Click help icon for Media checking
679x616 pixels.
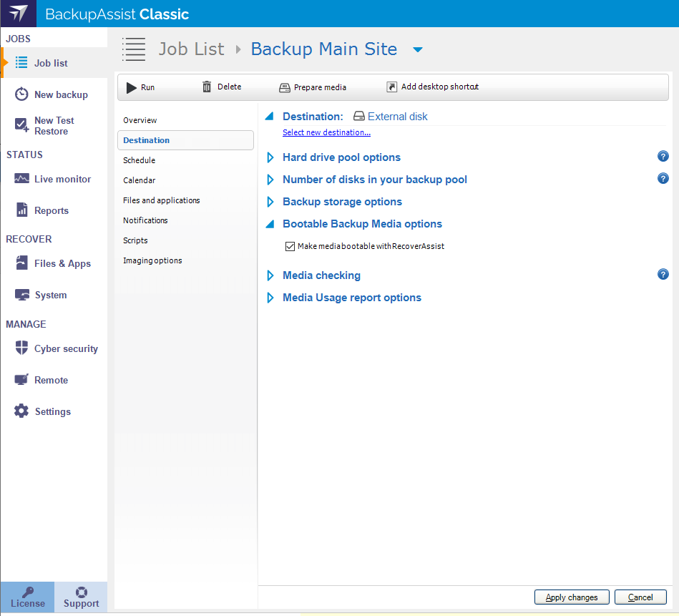pyautogui.click(x=663, y=275)
